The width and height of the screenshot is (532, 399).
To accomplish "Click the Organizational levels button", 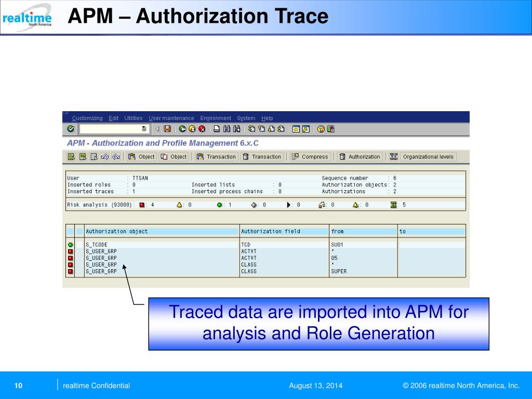I will click(428, 156).
